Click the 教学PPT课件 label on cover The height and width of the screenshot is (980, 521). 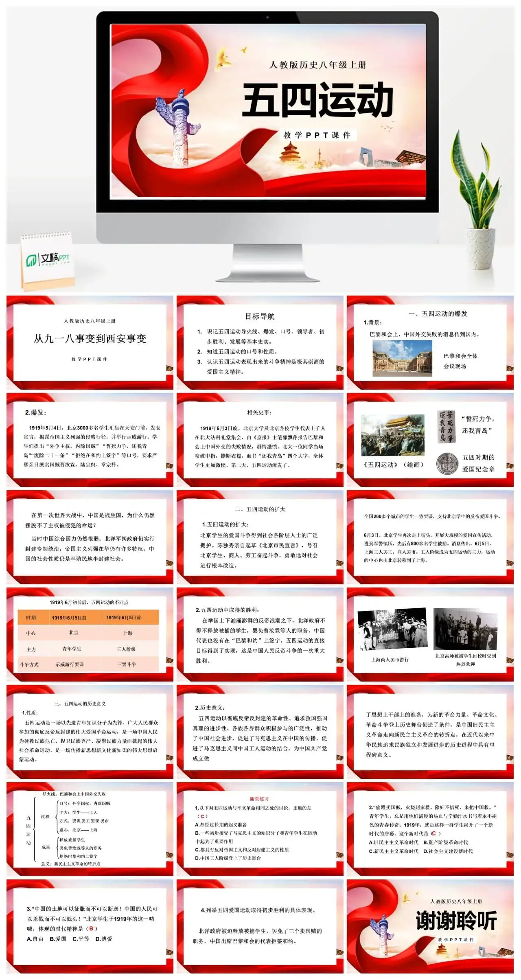[317, 135]
